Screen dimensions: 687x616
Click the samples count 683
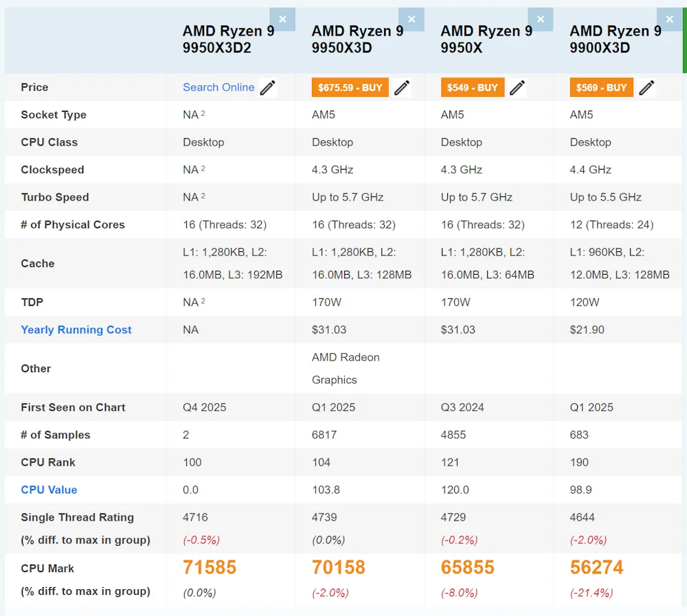click(579, 435)
